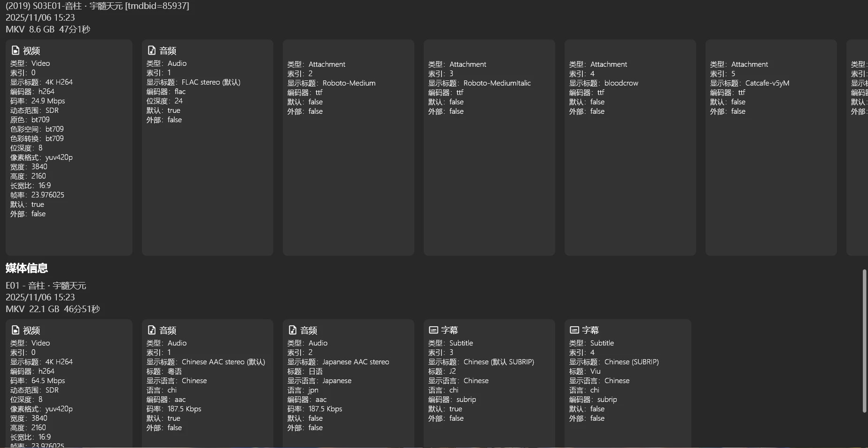The height and width of the screenshot is (448, 868).
Task: Click the title ending with [tmdbid=85937]
Action: (97, 6)
